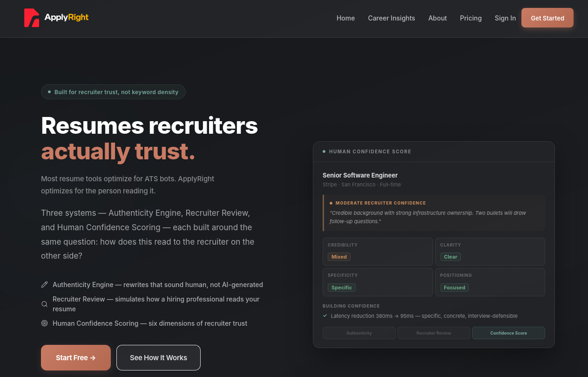Open the Pricing page
This screenshot has width=588, height=377.
(471, 18)
